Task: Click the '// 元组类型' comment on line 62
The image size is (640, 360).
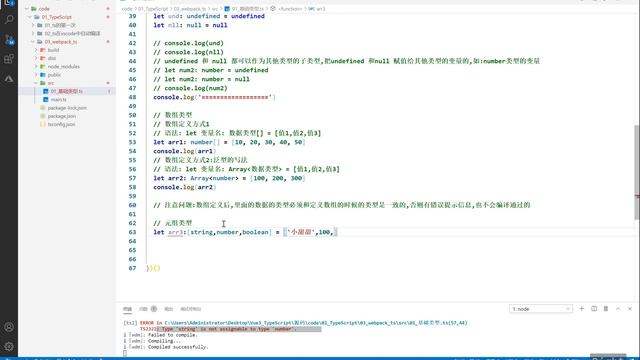Action: click(x=173, y=223)
